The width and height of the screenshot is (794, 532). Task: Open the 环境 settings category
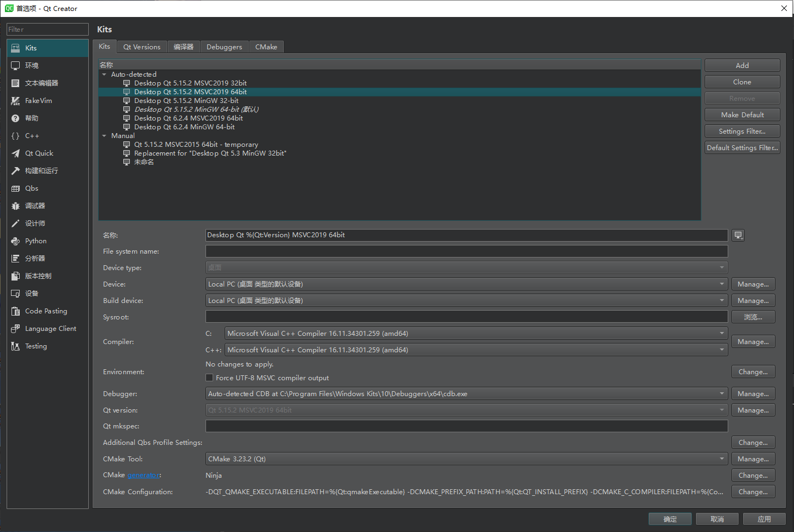48,66
